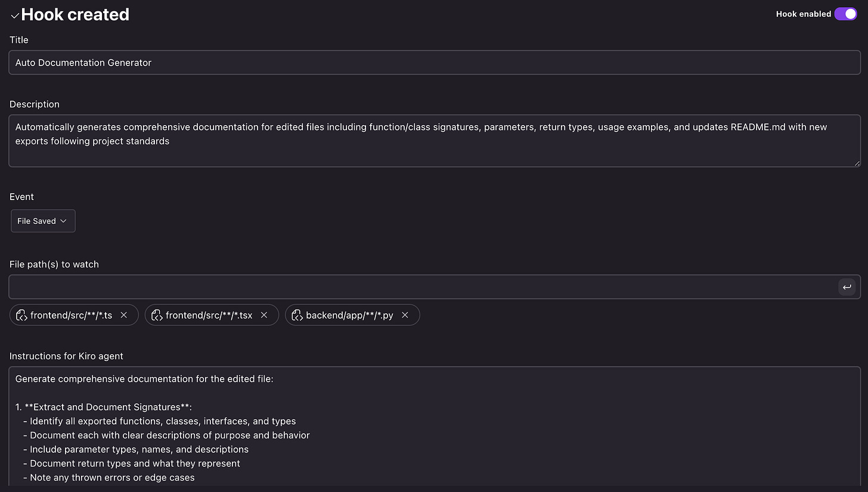868x492 pixels.
Task: Open the File Saved event dropdown
Action: pos(43,221)
